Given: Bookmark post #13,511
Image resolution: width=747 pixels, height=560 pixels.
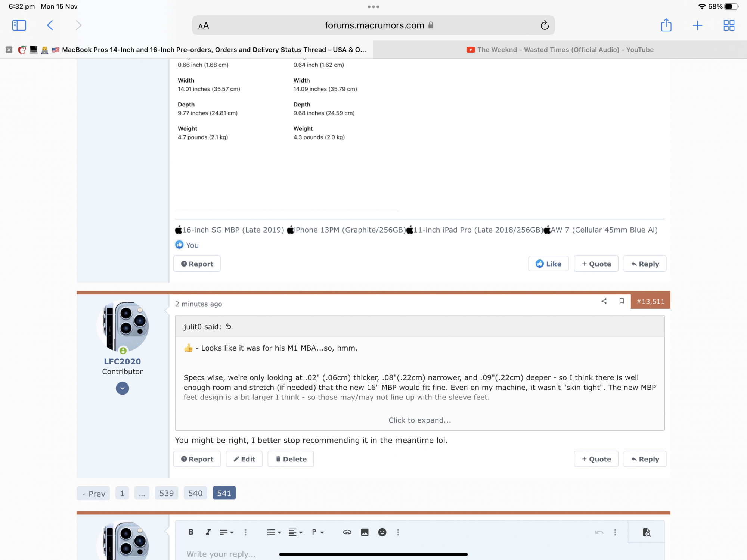Looking at the screenshot, I should tap(622, 301).
